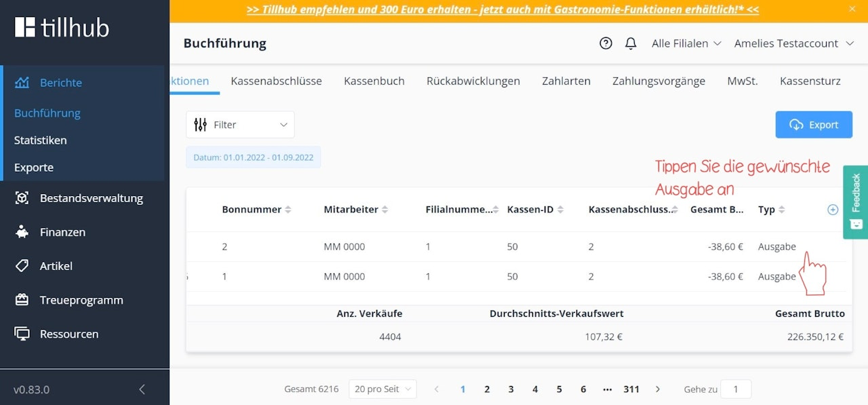
Task: Collapse the sidebar with the chevron
Action: click(142, 389)
